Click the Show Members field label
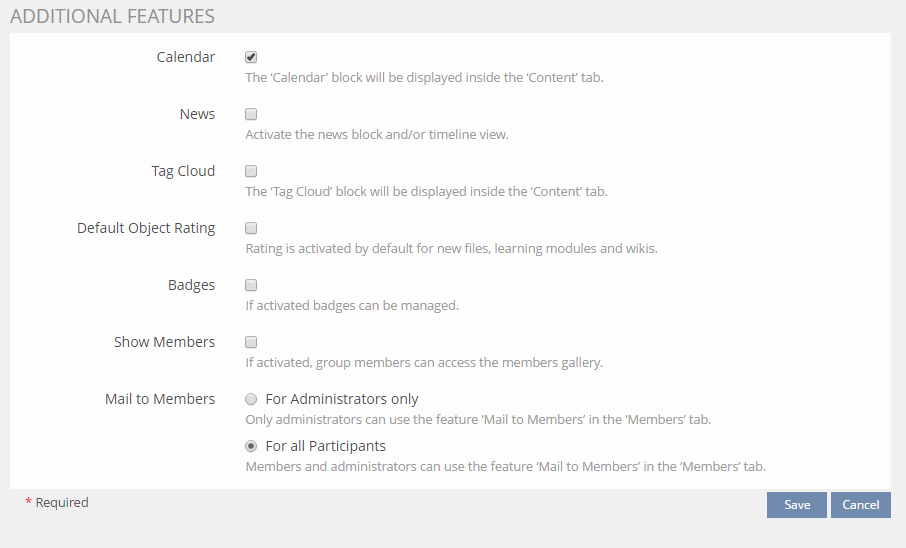906x548 pixels. tap(164, 342)
